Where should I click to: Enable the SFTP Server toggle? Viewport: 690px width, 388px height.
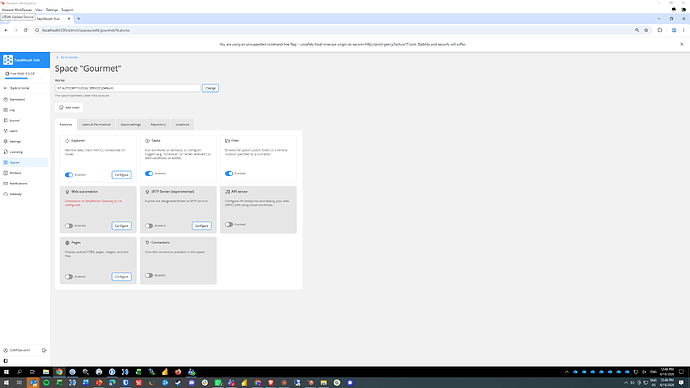point(149,226)
